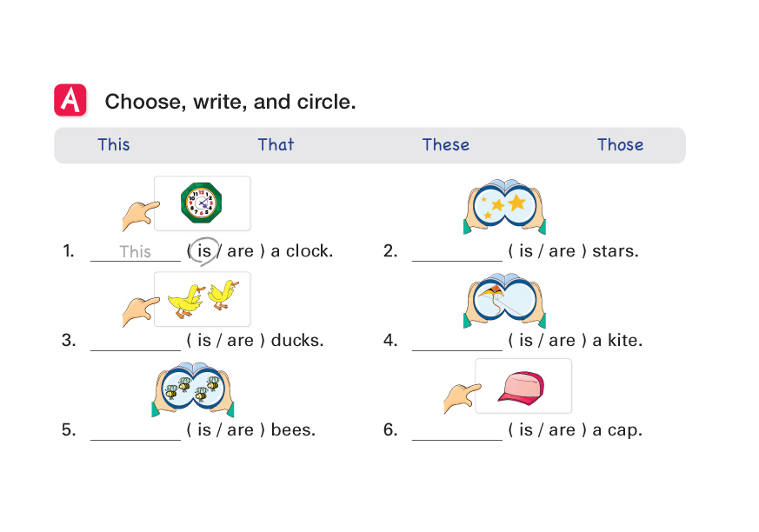Image resolution: width=759 pixels, height=532 pixels.
Task: Click the circled 'is' in question 1
Action: [204, 251]
